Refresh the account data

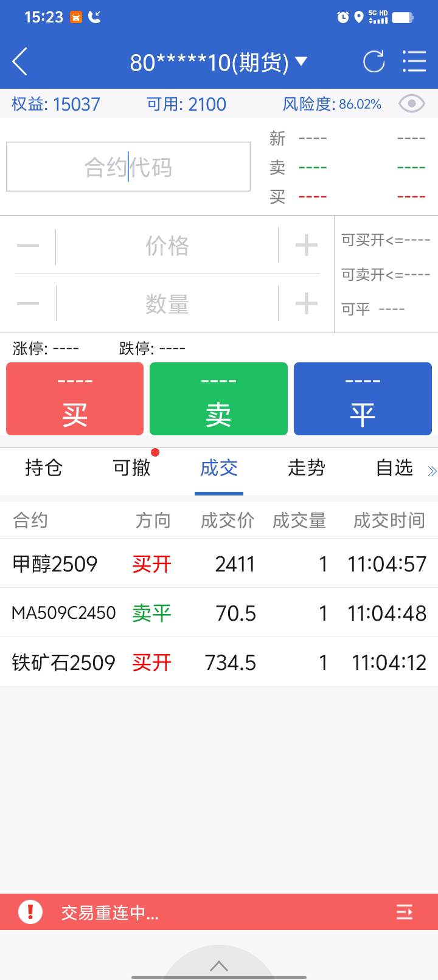374,62
